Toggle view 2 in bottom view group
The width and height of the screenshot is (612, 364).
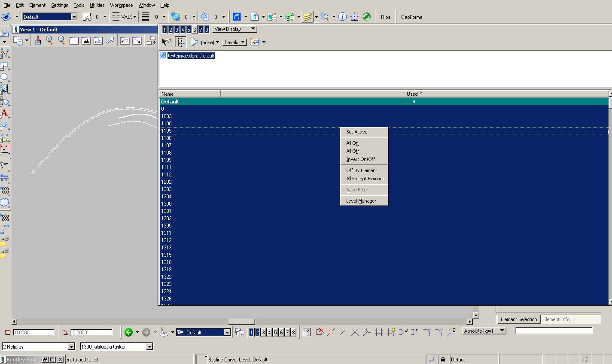coord(257,332)
